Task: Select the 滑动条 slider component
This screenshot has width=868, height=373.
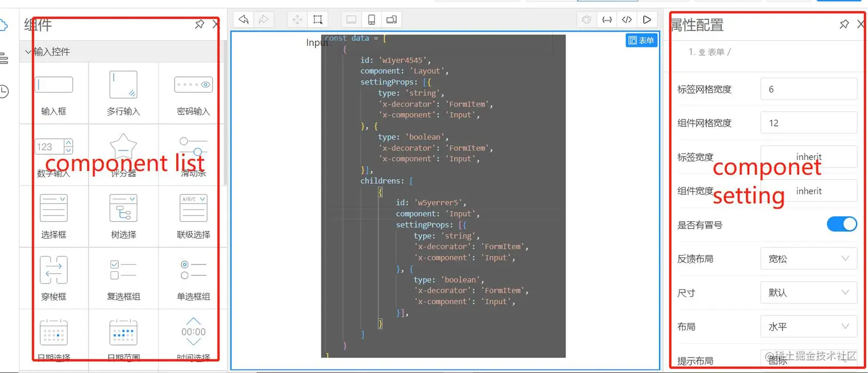Action: [193, 155]
